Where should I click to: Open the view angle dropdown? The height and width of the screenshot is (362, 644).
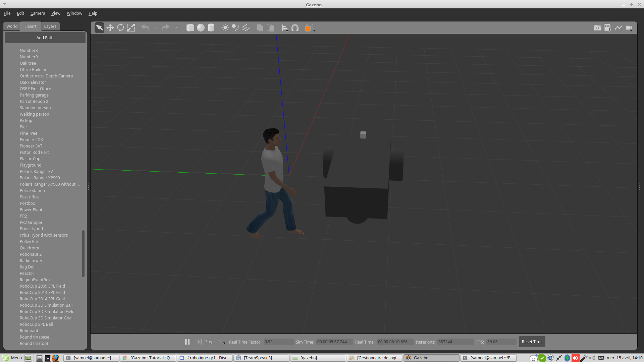[x=314, y=31]
